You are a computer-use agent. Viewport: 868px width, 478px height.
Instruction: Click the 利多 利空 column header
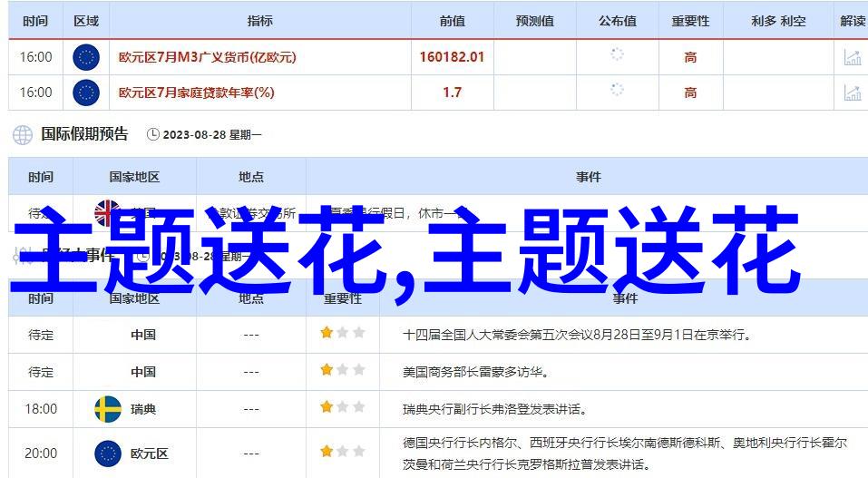coord(778,21)
